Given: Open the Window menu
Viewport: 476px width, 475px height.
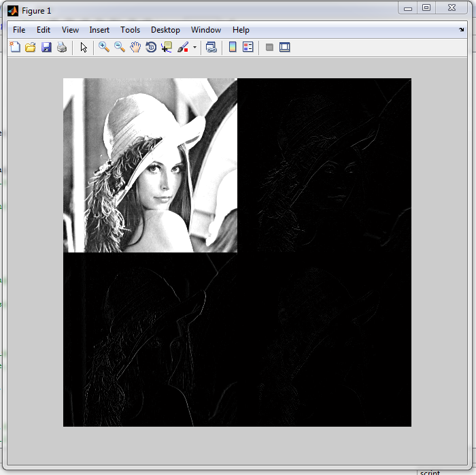Looking at the screenshot, I should [x=206, y=30].
